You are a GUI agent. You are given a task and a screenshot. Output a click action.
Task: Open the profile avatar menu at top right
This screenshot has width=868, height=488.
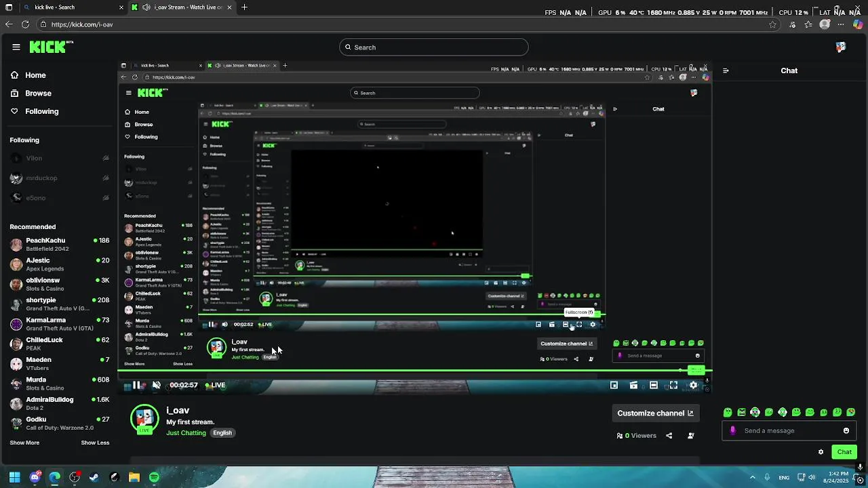point(841,47)
